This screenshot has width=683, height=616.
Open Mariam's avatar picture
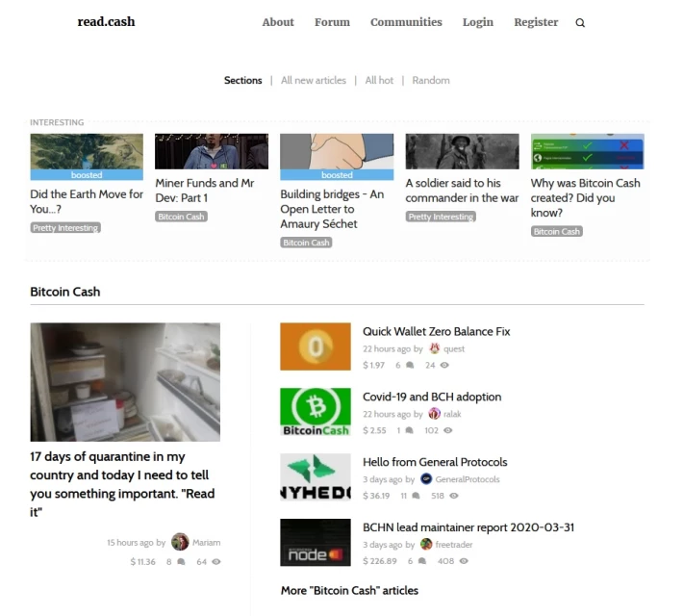click(x=180, y=542)
